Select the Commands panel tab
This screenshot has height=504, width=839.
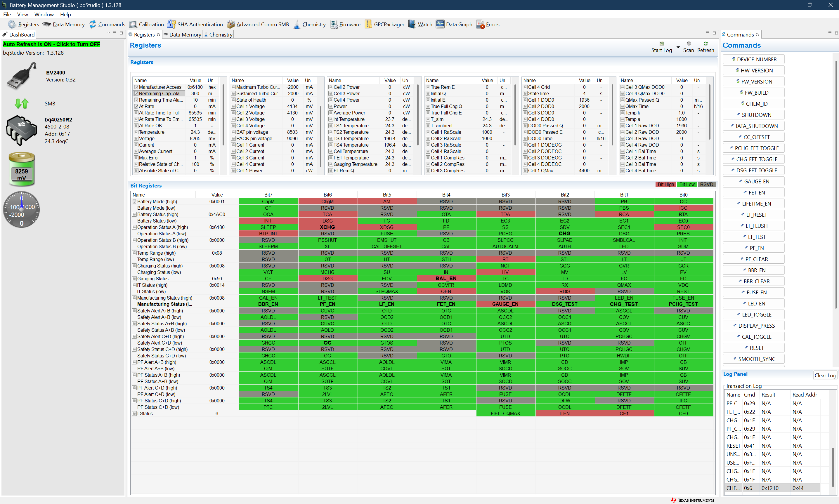[x=740, y=35]
